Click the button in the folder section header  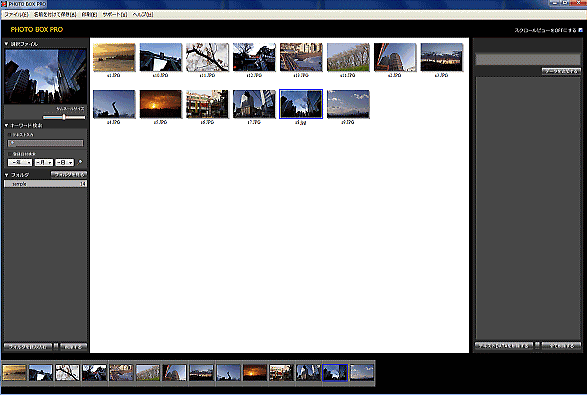pyautogui.click(x=69, y=175)
